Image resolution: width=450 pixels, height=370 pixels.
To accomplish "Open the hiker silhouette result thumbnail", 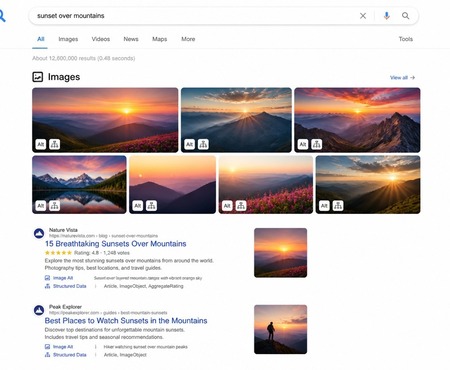I will coord(280,329).
